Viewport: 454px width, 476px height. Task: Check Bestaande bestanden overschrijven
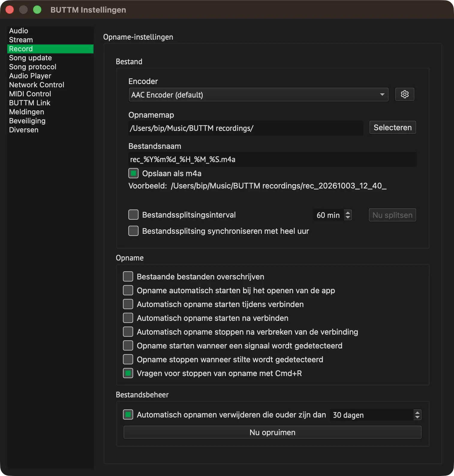[128, 277]
